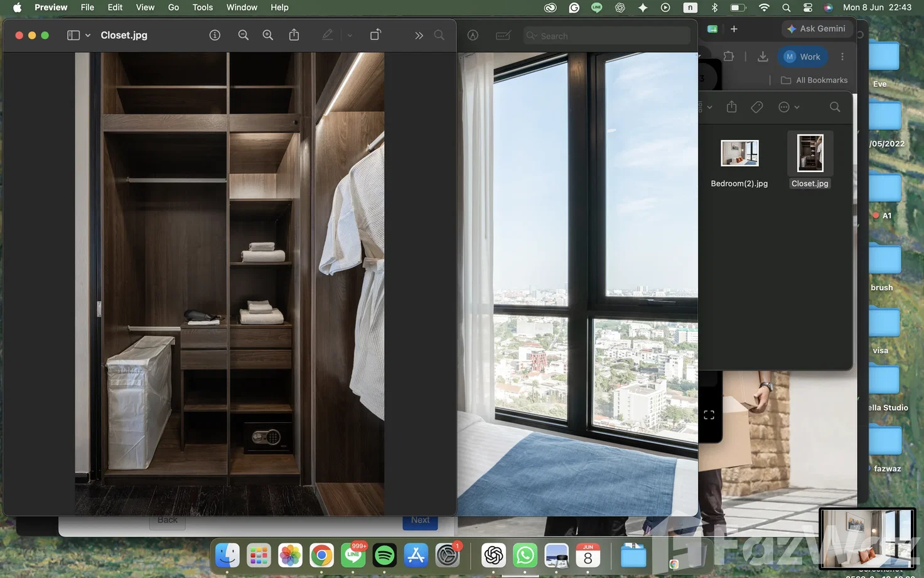Open the markup pen style dropdown arrow

tap(350, 35)
